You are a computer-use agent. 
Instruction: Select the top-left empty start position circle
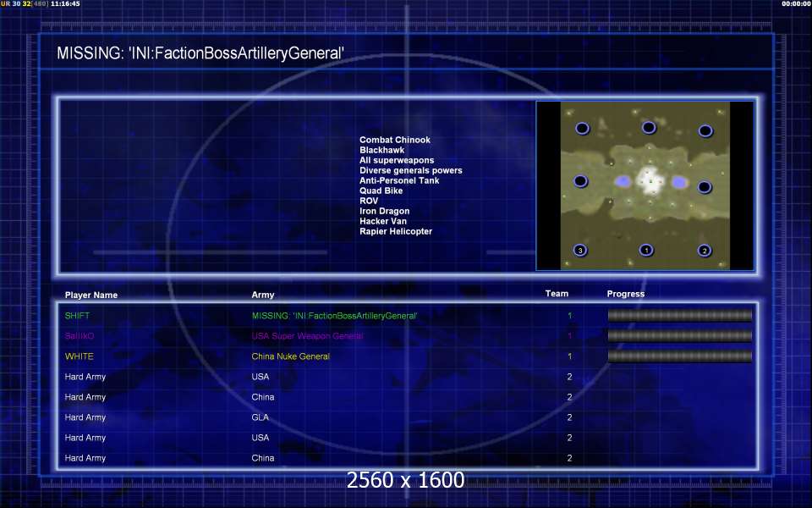point(582,128)
